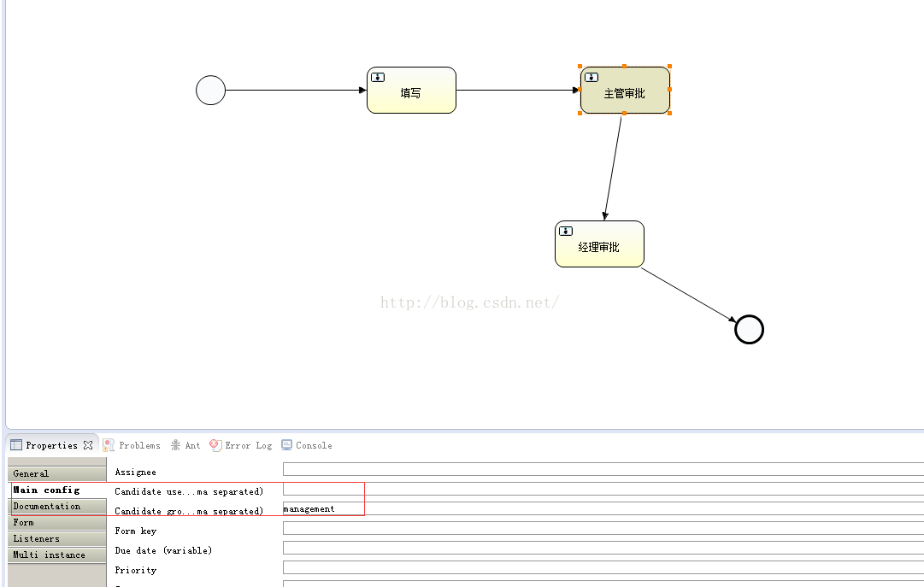This screenshot has height=587, width=924.
Task: Click the Assignee label
Action: pyautogui.click(x=136, y=472)
